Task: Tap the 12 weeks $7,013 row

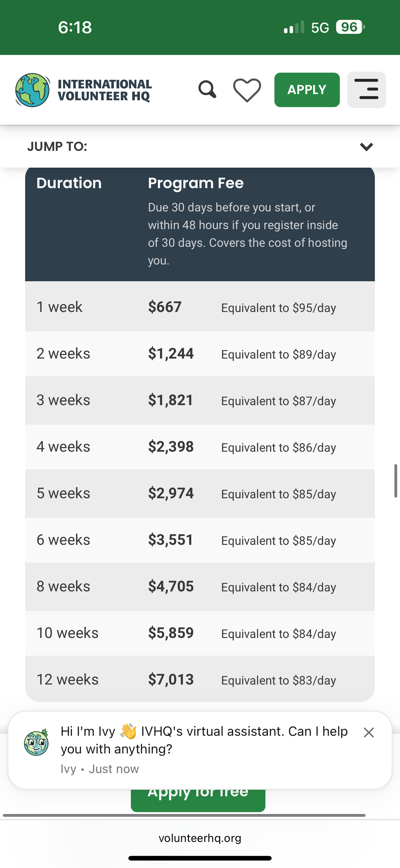Action: [x=200, y=679]
